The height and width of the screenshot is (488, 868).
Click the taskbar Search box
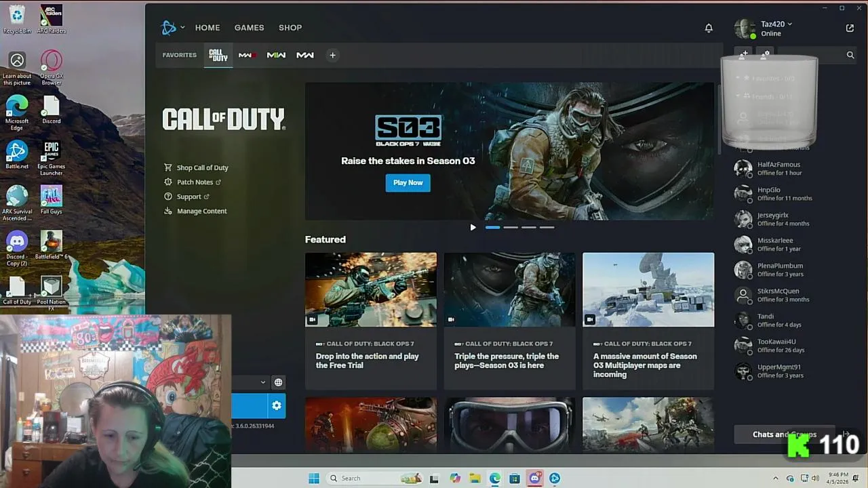(374, 479)
